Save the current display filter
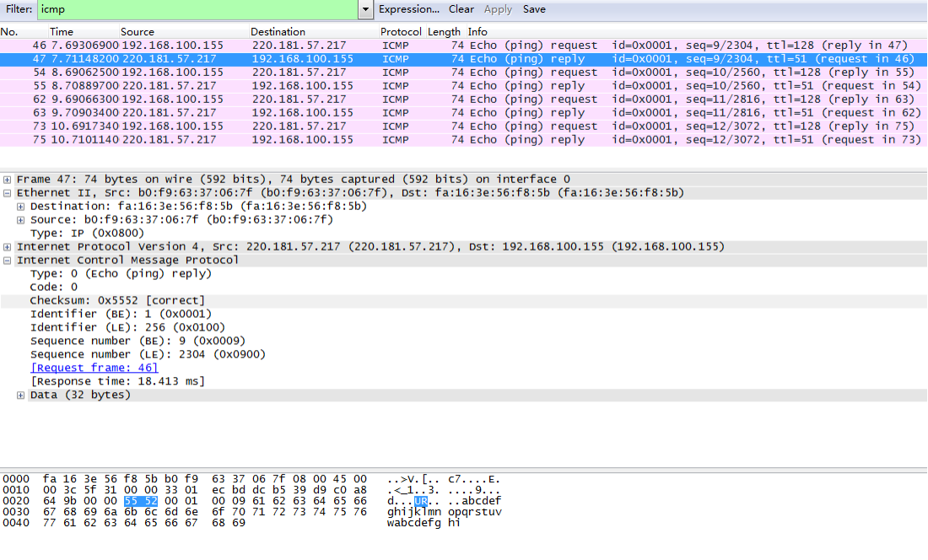Screen dimensions: 928x560 [535, 9]
